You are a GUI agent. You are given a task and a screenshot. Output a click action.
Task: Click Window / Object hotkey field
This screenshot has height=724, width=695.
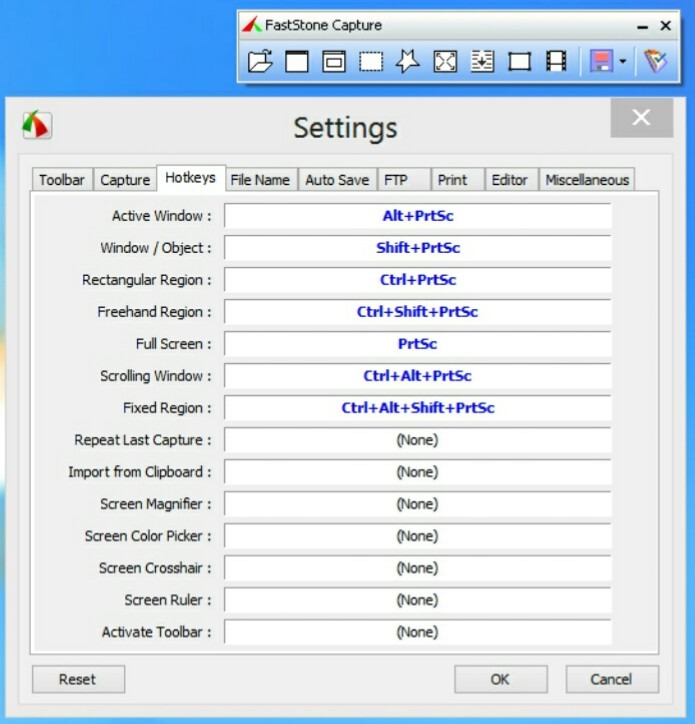click(418, 248)
